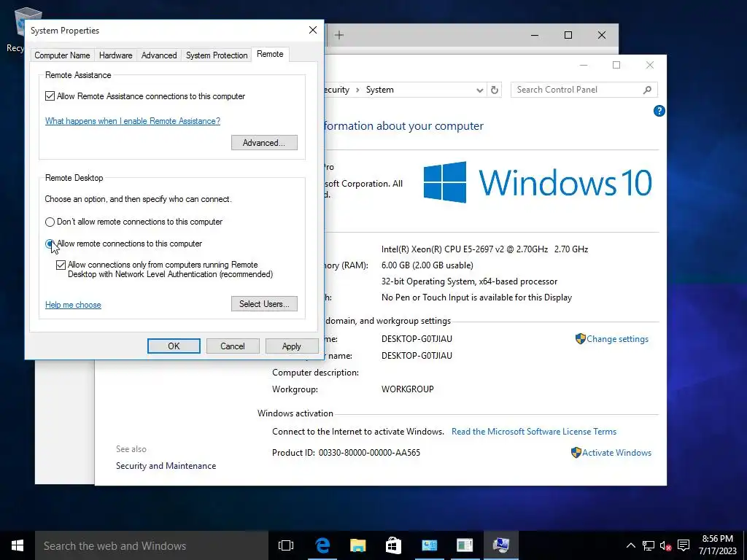Screen dimensions: 747x560
Task: Toggle Network Level Authentication checkbox
Action: point(61,265)
